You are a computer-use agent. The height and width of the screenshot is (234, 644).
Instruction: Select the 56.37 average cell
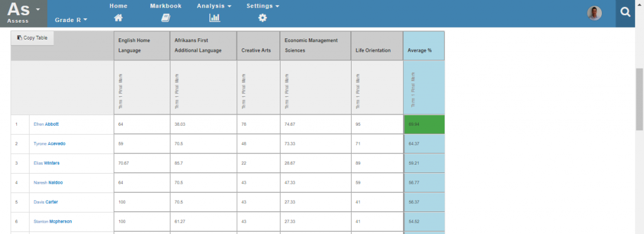pyautogui.click(x=425, y=202)
